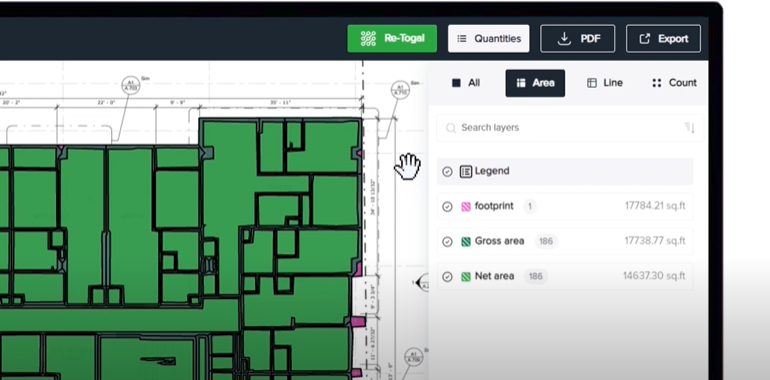Viewport: 770px width, 380px height.
Task: Click the list icon in Quantities button
Action: point(462,38)
